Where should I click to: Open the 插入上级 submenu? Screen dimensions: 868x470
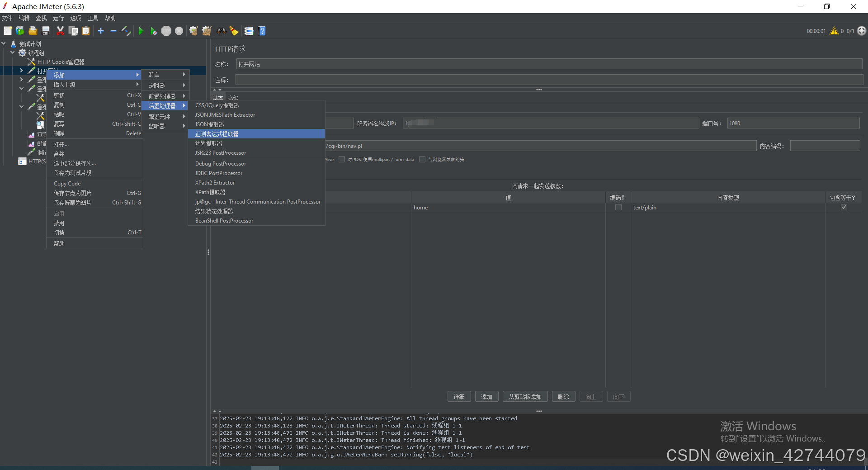pos(95,85)
